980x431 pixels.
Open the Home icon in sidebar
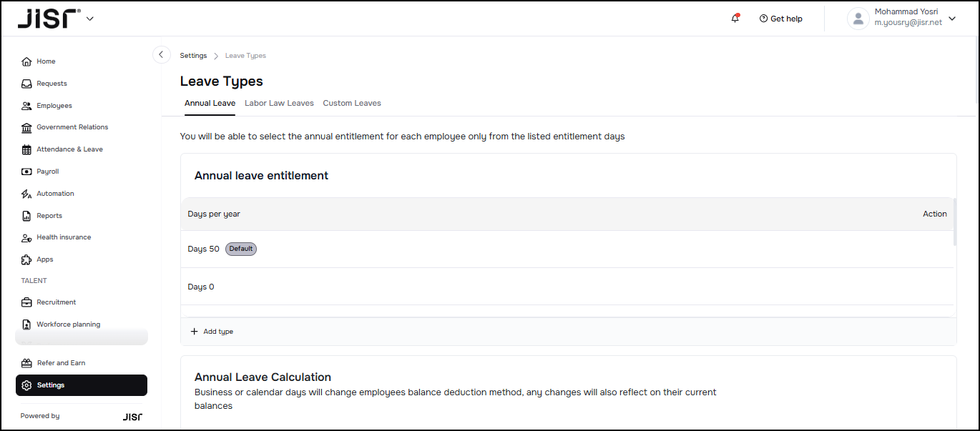coord(26,61)
